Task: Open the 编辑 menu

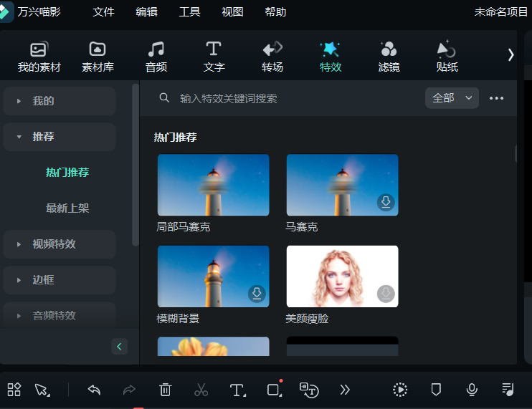Action: pos(146,12)
